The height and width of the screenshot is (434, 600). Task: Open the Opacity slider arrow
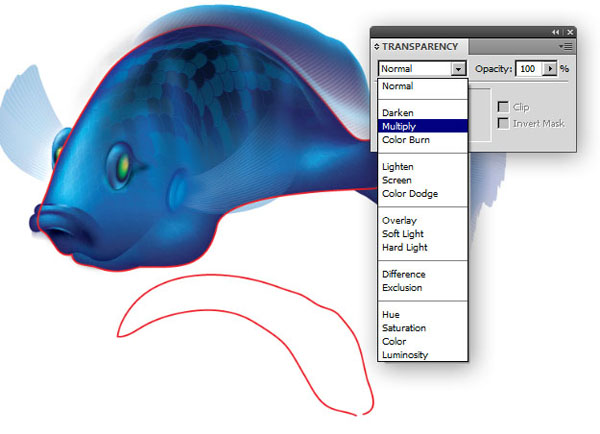click(x=550, y=69)
